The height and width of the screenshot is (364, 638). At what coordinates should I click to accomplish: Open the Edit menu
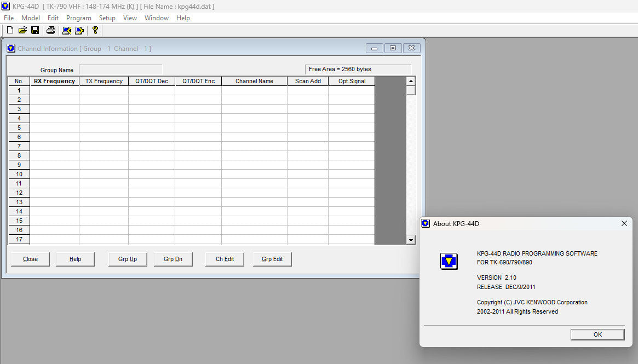53,18
